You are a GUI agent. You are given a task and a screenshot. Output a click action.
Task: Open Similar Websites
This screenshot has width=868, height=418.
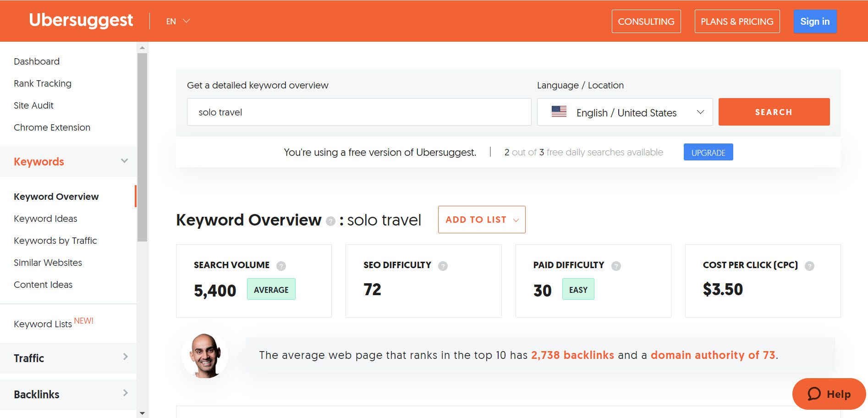click(x=48, y=263)
